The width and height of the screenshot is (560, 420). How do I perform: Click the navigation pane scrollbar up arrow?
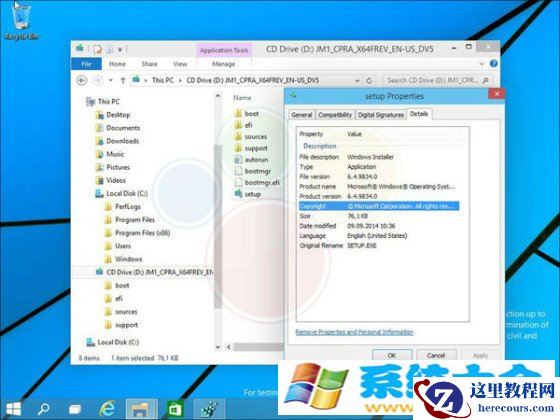point(218,96)
